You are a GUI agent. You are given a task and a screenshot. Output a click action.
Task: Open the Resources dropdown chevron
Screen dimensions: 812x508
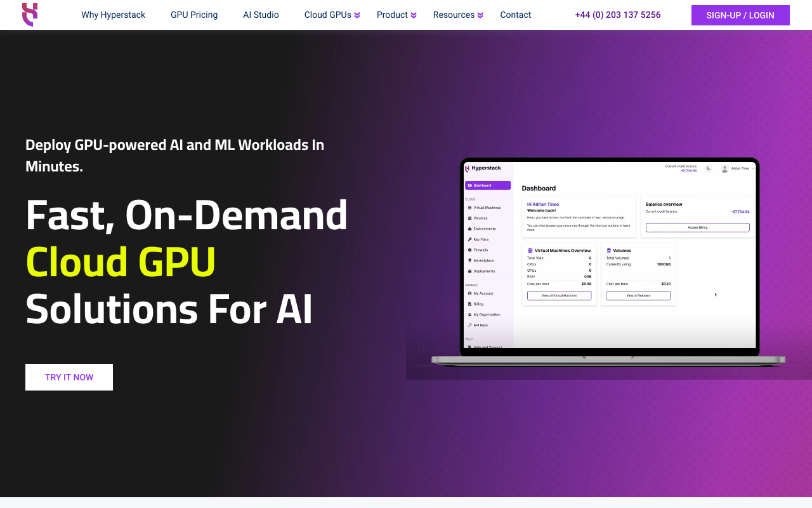point(480,15)
